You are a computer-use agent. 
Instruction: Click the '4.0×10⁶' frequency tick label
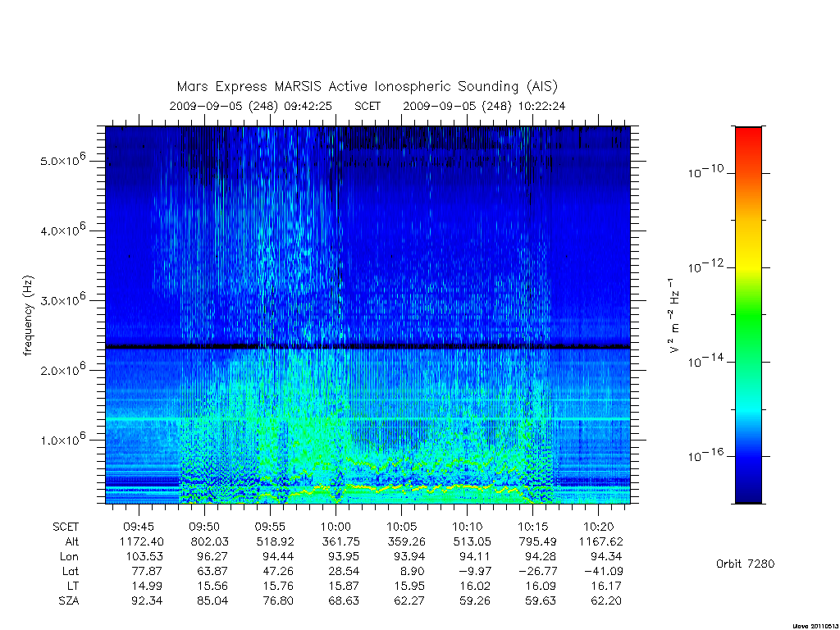62,230
